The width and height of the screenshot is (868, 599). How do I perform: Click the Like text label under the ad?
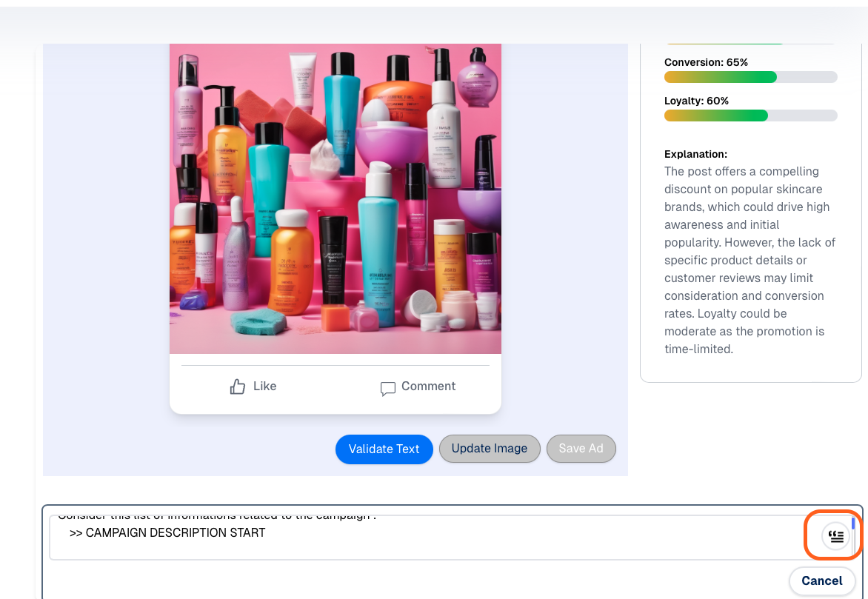pos(264,386)
